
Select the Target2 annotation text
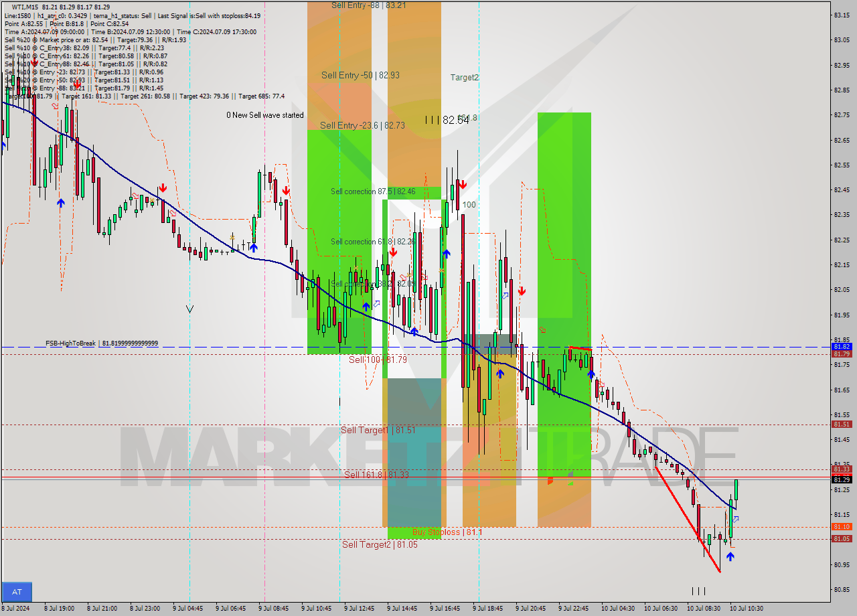click(465, 77)
